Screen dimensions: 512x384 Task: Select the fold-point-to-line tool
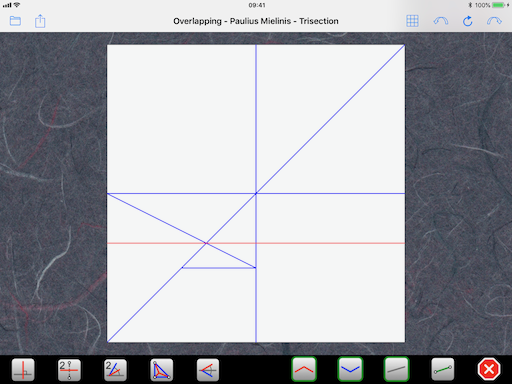[x=208, y=369]
